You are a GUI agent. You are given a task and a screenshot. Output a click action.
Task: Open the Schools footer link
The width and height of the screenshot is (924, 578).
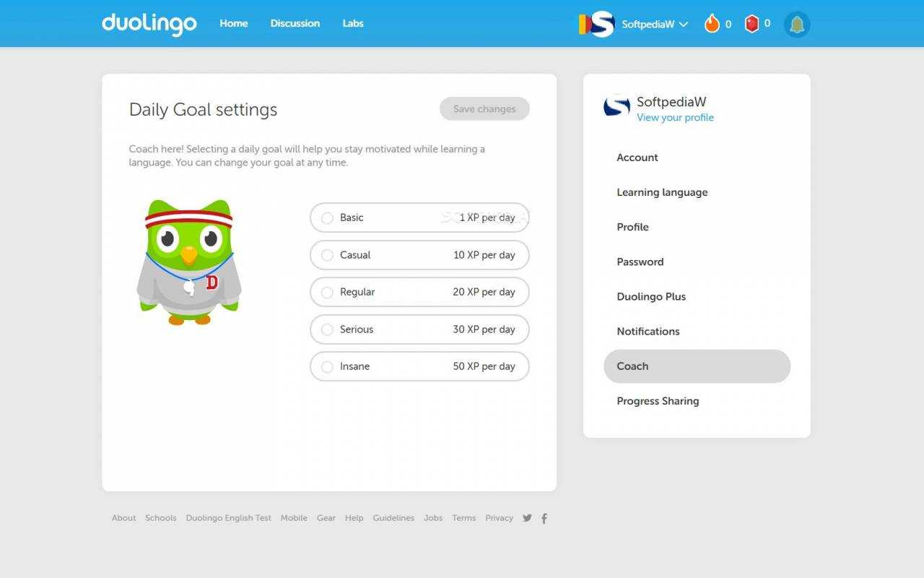coord(160,518)
